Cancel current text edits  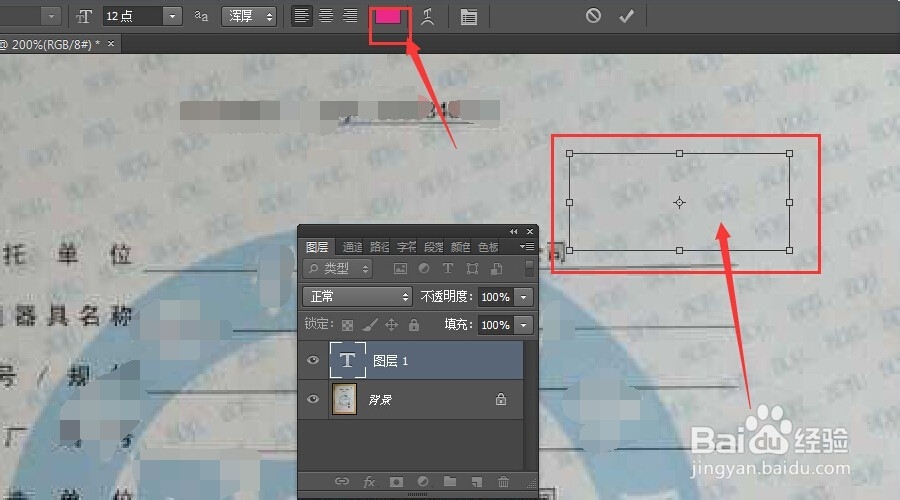(x=593, y=15)
